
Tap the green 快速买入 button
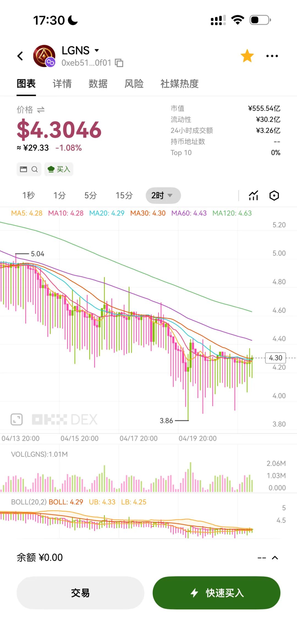(216, 593)
